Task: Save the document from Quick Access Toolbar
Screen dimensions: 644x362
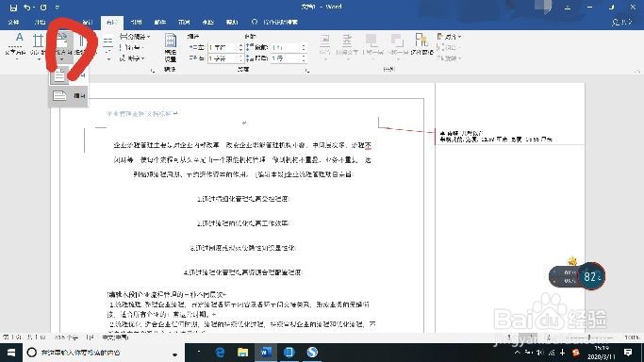Action: coord(13,8)
